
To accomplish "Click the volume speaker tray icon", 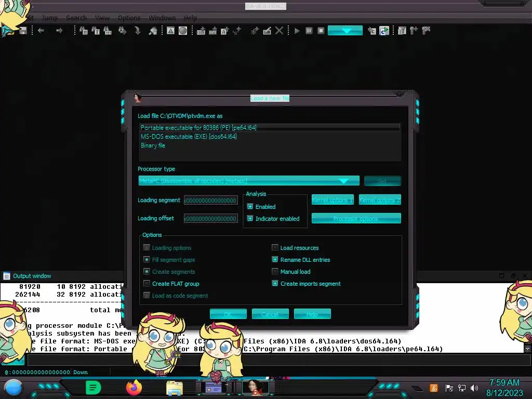I will point(474,388).
